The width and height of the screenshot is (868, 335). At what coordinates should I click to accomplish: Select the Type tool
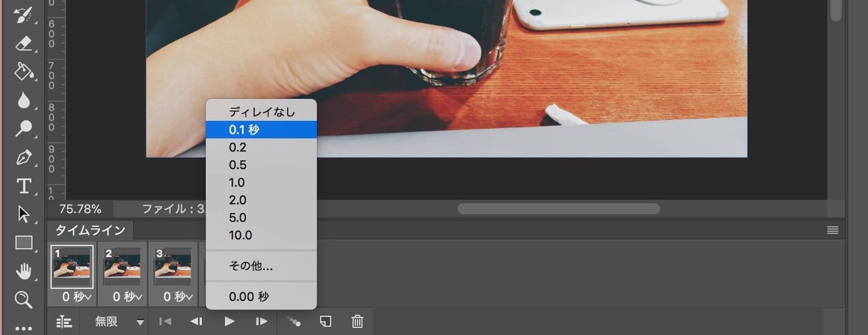[23, 186]
